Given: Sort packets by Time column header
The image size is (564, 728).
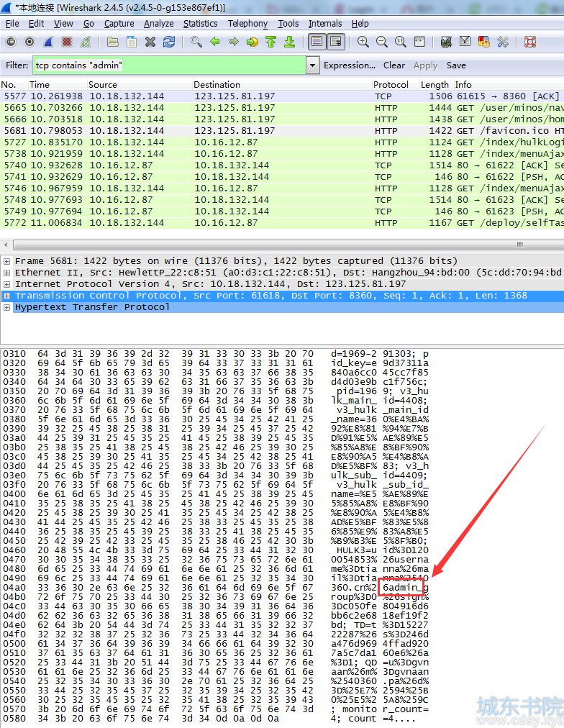Looking at the screenshot, I should (58, 84).
